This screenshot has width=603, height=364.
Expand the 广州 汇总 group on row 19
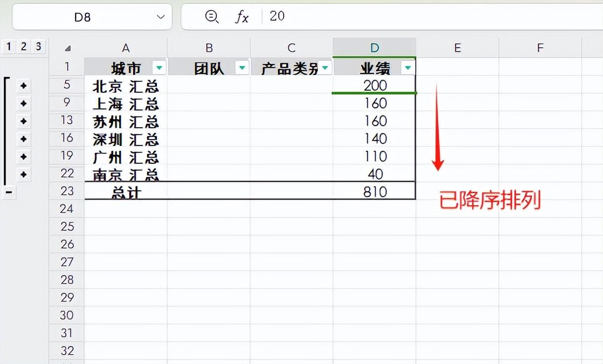pyautogui.click(x=23, y=157)
